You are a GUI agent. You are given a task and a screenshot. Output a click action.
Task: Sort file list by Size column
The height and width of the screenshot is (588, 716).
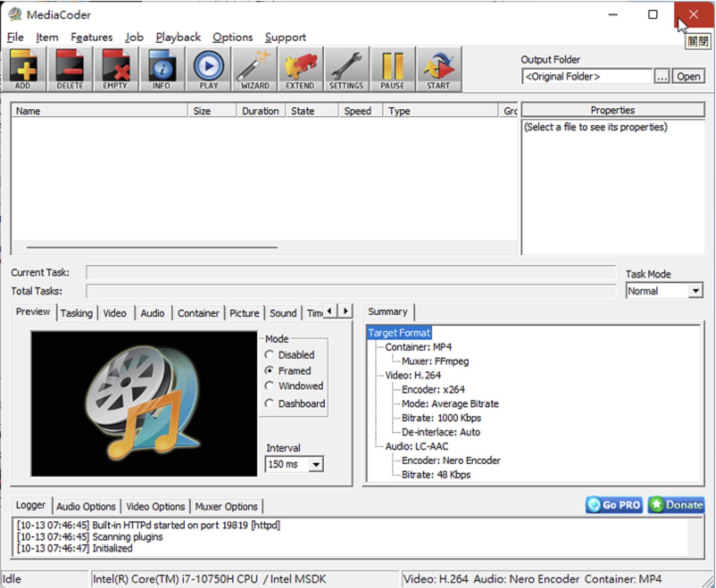[212, 111]
